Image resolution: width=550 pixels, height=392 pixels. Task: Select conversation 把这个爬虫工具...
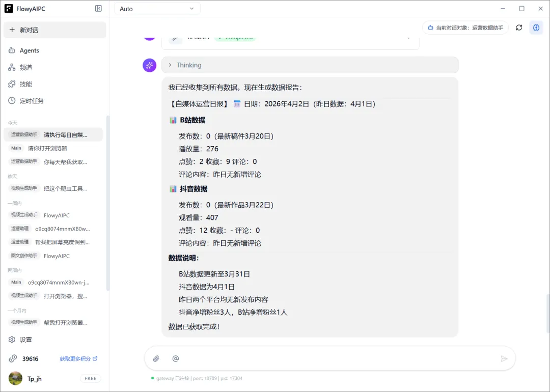53,189
